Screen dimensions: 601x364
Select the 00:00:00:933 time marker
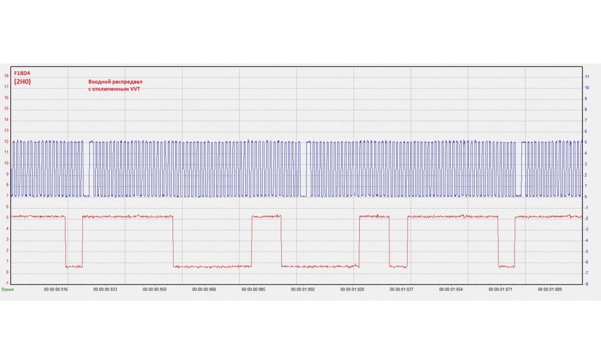pos(105,289)
